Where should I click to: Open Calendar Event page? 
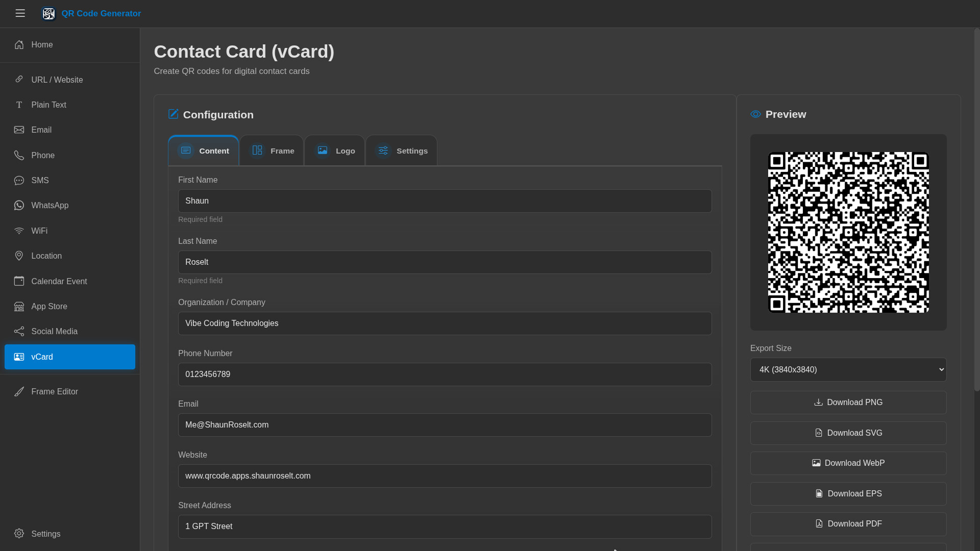70,281
